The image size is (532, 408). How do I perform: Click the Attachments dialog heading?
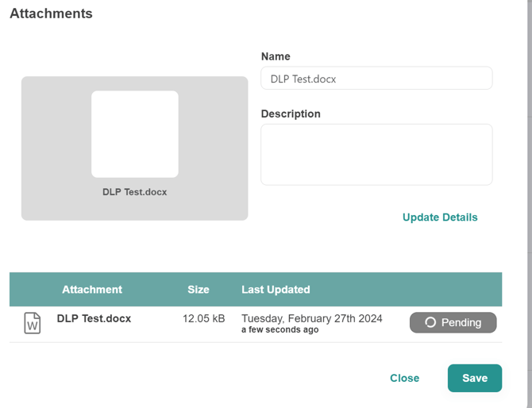pos(51,13)
